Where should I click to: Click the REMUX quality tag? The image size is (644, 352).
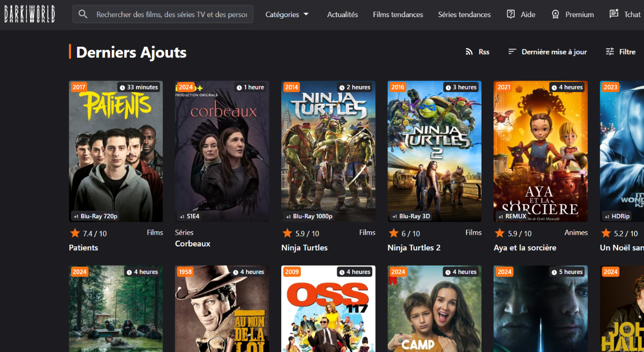pyautogui.click(x=512, y=216)
